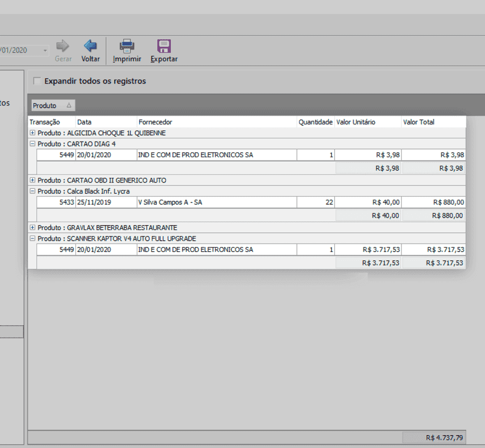Click total R$ 3.717,53 in transaction 5449 row

coord(434,250)
